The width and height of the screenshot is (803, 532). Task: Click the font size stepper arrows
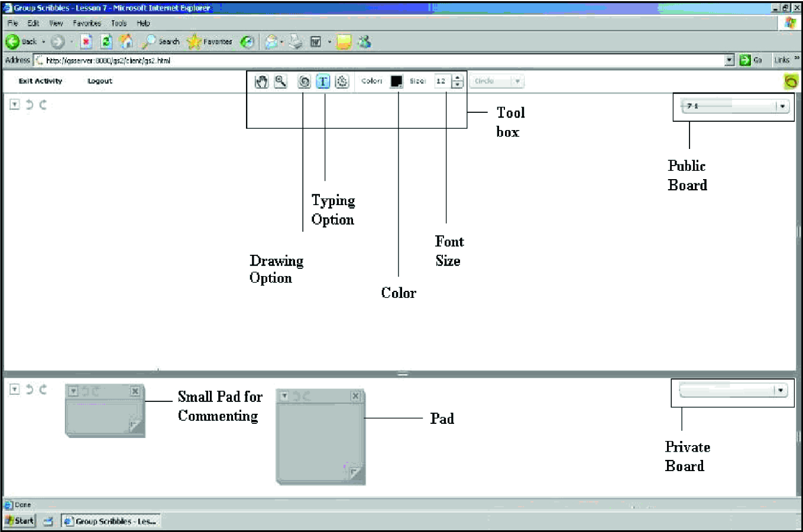[x=457, y=82]
